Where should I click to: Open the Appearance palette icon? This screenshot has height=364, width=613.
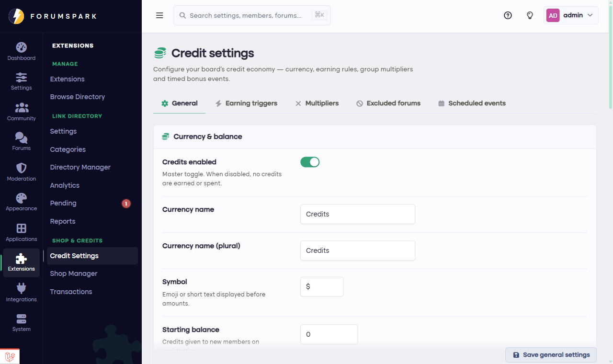point(21,198)
